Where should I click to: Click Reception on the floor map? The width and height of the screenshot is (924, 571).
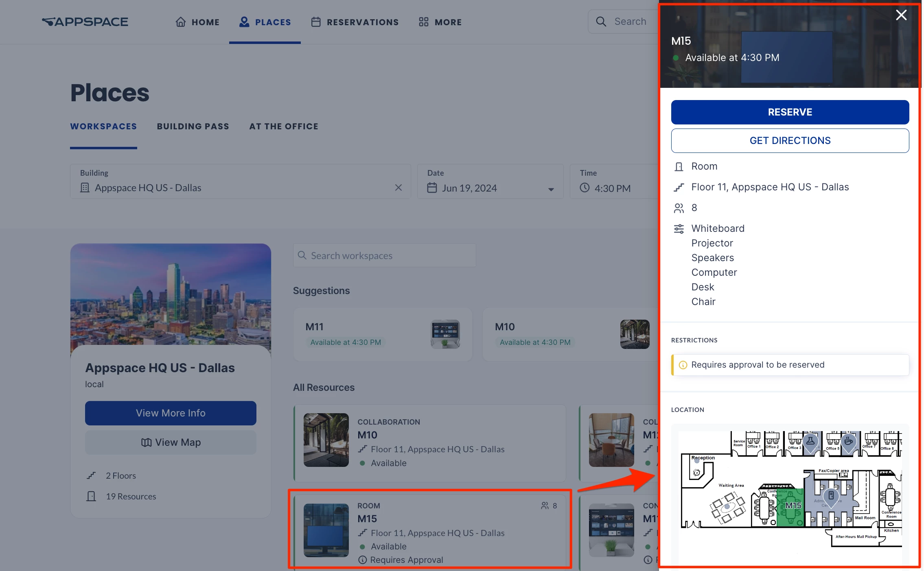click(x=703, y=458)
